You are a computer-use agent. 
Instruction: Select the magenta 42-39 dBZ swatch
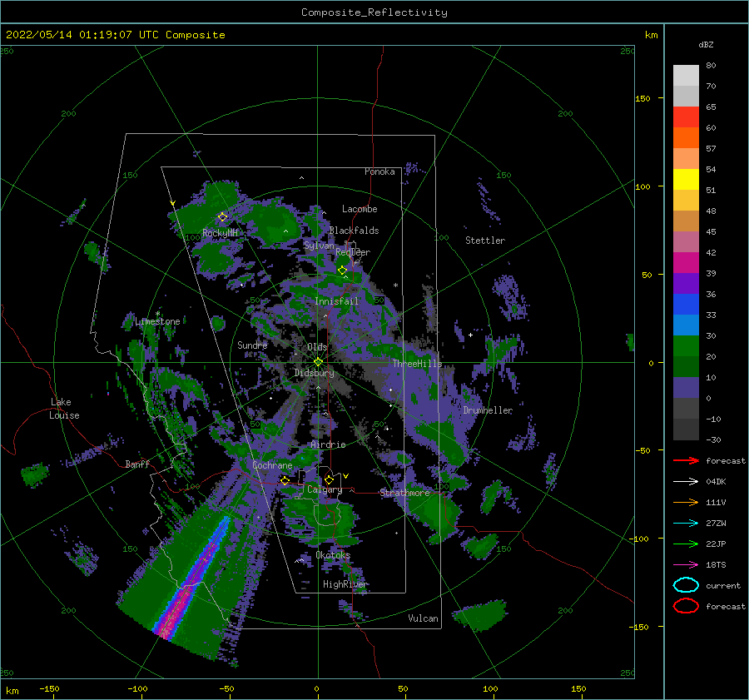tap(686, 263)
